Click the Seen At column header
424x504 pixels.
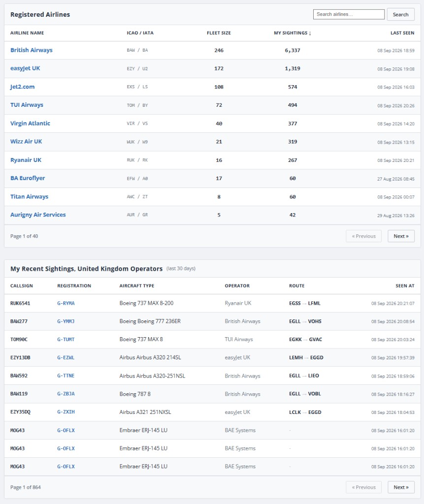point(405,286)
